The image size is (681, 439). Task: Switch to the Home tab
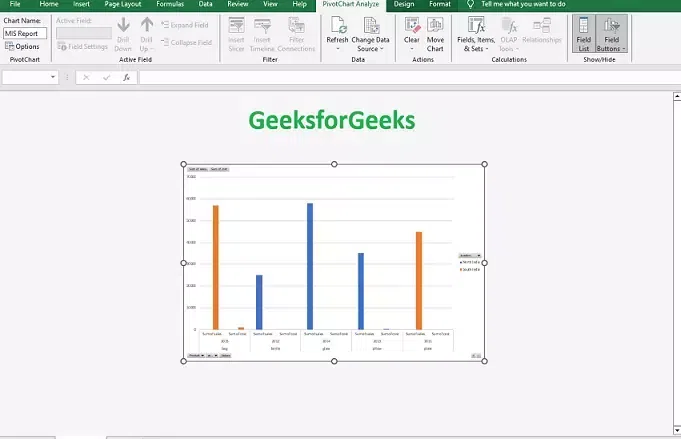pyautogui.click(x=49, y=4)
